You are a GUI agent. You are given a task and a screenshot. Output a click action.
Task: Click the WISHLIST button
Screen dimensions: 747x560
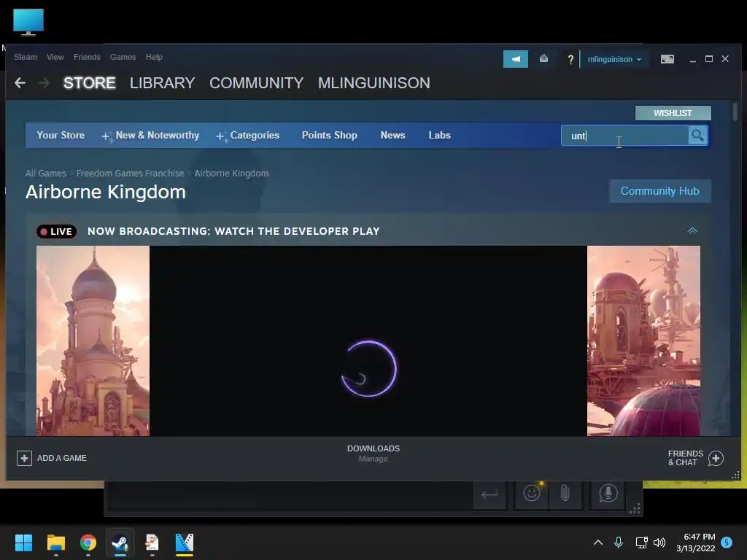[673, 113]
